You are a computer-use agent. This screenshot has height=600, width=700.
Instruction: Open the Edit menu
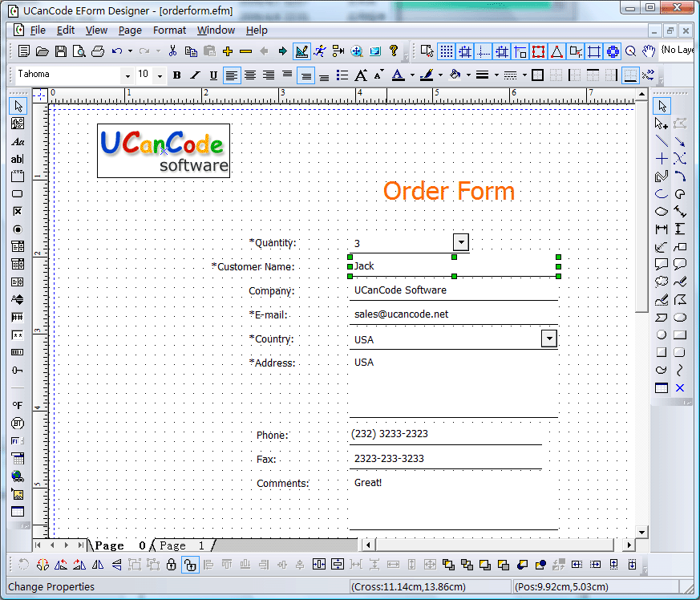[66, 30]
